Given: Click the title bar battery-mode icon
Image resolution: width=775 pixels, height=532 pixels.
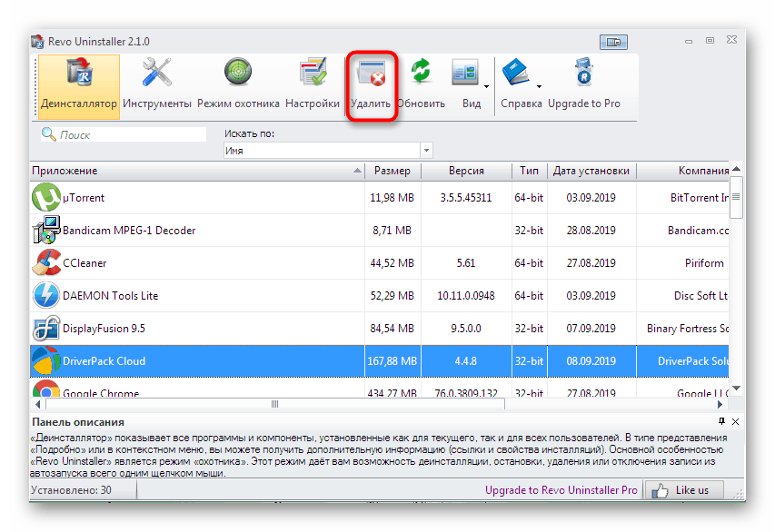Looking at the screenshot, I should point(613,42).
